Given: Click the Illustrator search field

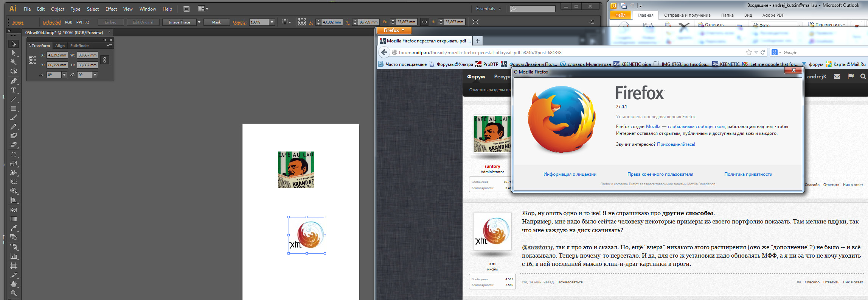Looking at the screenshot, I should [533, 9].
